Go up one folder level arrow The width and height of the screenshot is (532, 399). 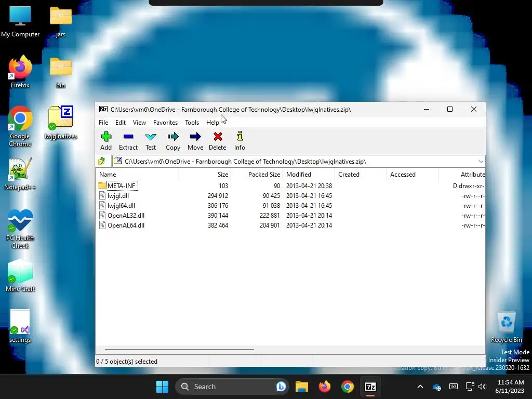101,161
